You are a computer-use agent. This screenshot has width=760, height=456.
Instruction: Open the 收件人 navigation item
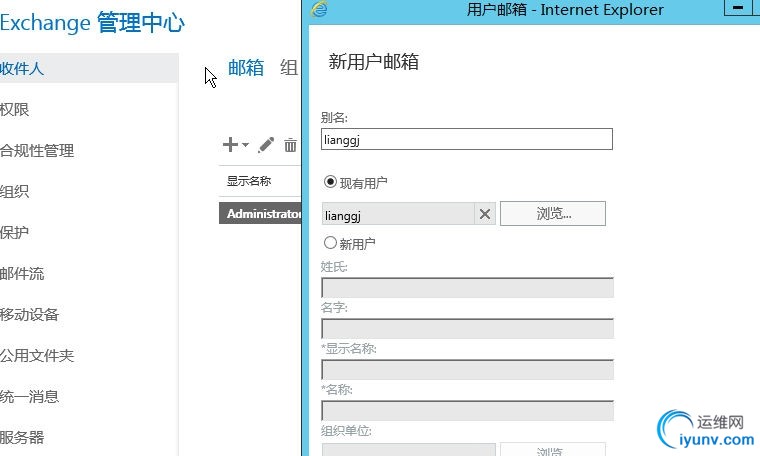click(x=89, y=68)
